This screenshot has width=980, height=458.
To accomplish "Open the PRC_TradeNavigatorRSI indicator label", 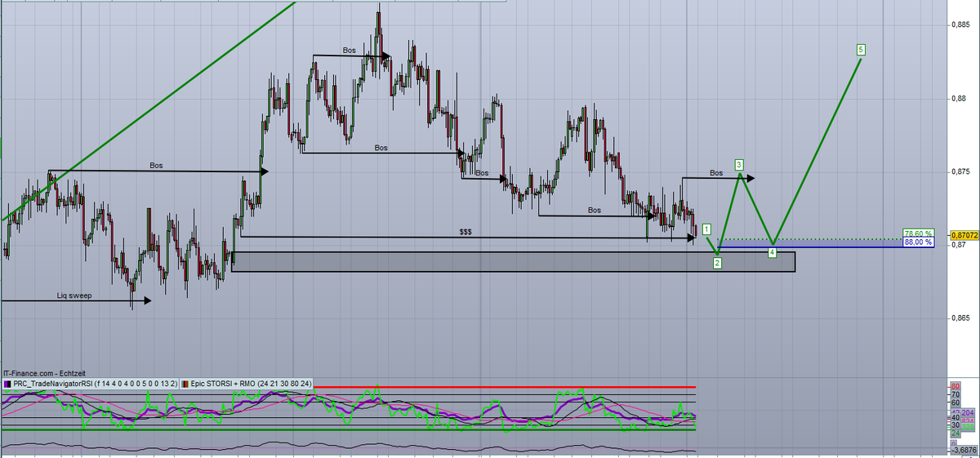I will (94, 383).
